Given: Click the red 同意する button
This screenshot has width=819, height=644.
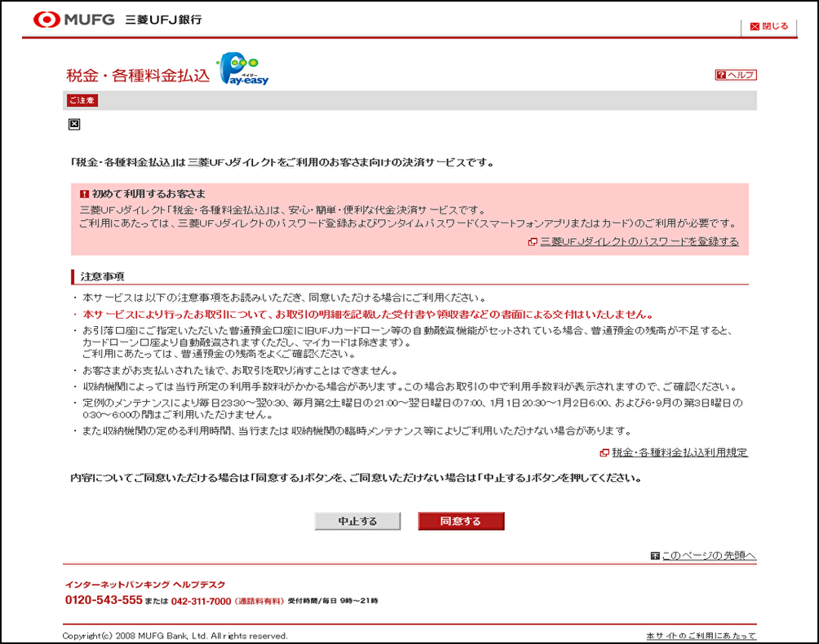Looking at the screenshot, I should tap(461, 521).
